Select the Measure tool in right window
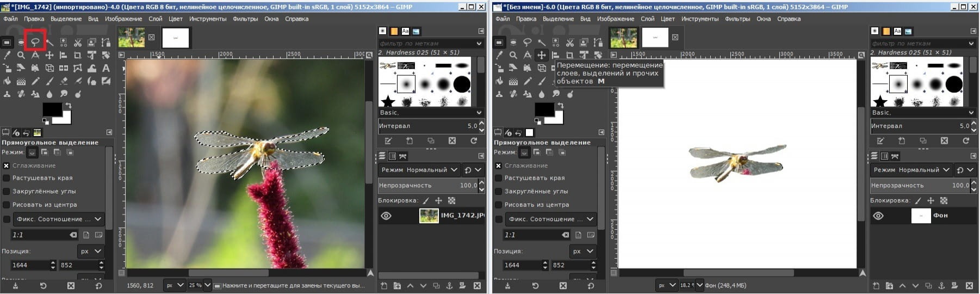 (x=527, y=55)
